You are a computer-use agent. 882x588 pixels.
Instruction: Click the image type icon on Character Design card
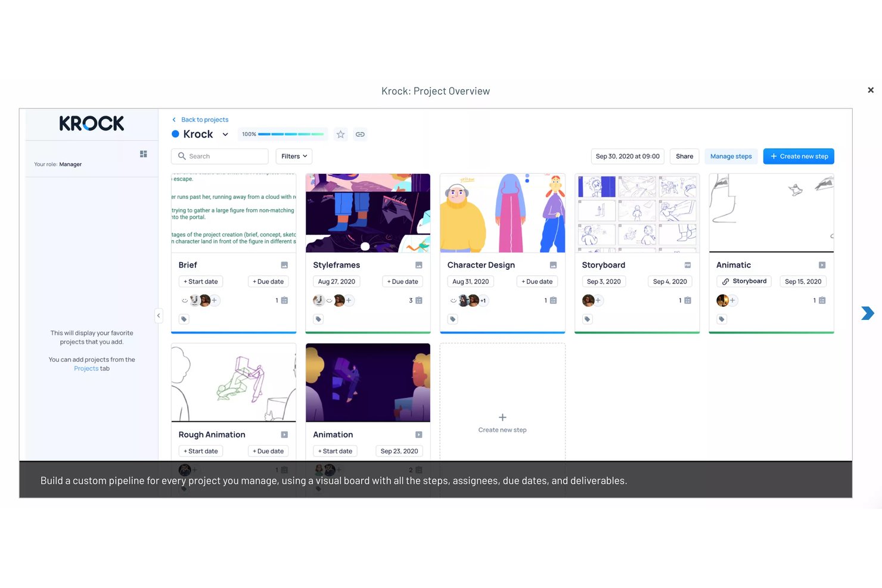click(x=553, y=265)
